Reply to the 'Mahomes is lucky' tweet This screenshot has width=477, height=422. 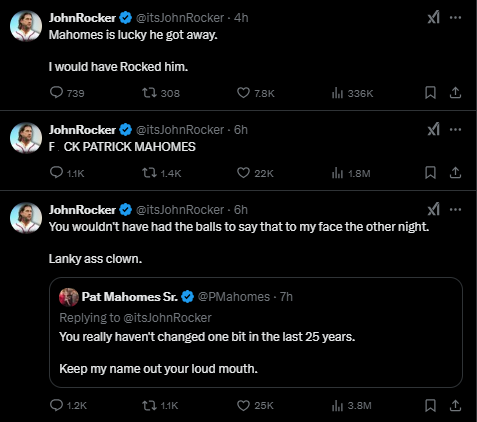(67, 93)
